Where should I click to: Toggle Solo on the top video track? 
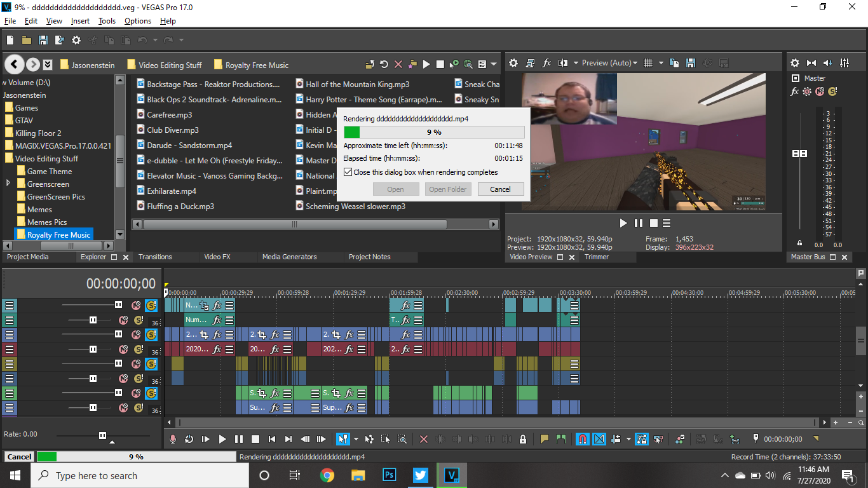point(151,306)
